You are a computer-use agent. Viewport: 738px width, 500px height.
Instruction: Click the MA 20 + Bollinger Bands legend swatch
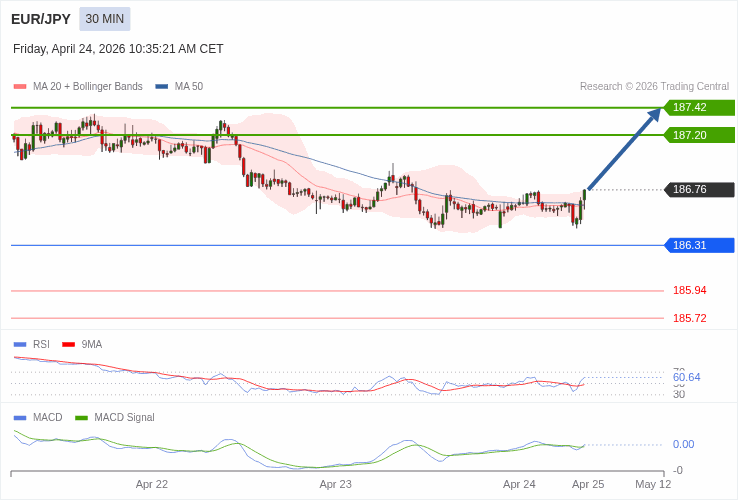point(20,87)
